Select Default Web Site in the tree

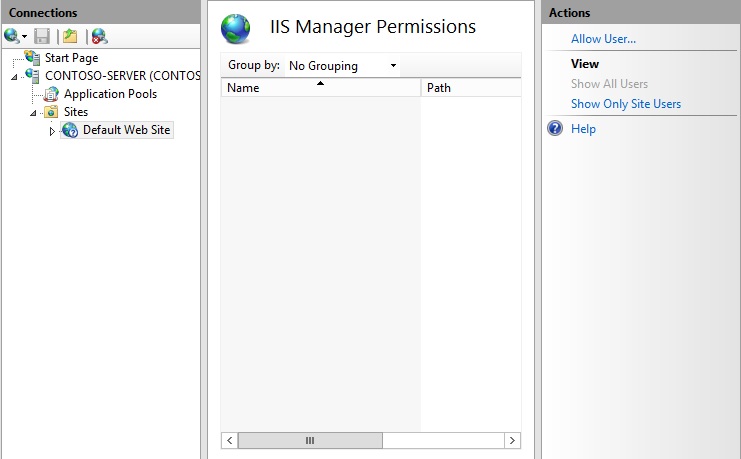point(126,130)
